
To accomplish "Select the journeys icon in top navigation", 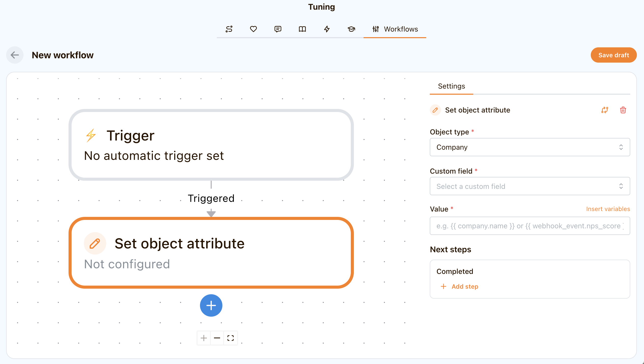I will point(229,29).
